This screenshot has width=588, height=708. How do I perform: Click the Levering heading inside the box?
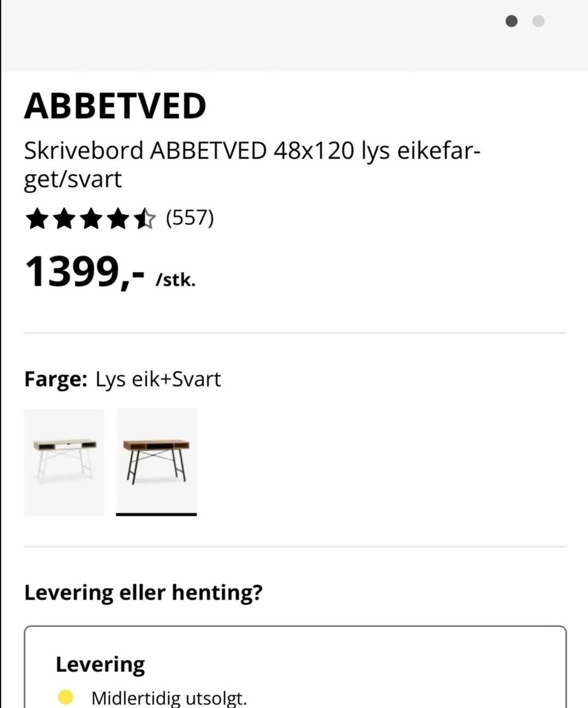tap(100, 664)
